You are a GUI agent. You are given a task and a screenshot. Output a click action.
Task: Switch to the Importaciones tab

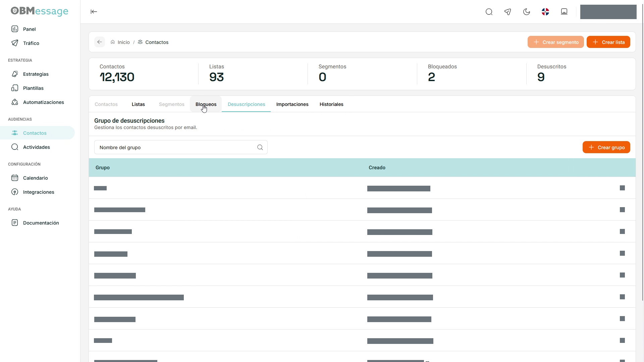tap(292, 104)
